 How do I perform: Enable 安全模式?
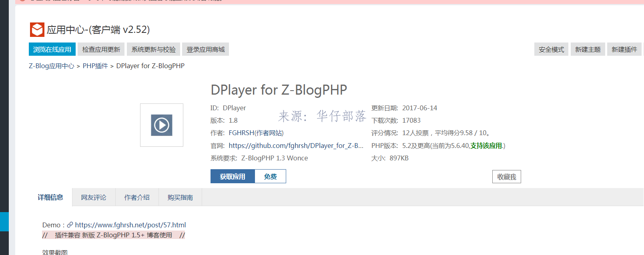point(551,49)
